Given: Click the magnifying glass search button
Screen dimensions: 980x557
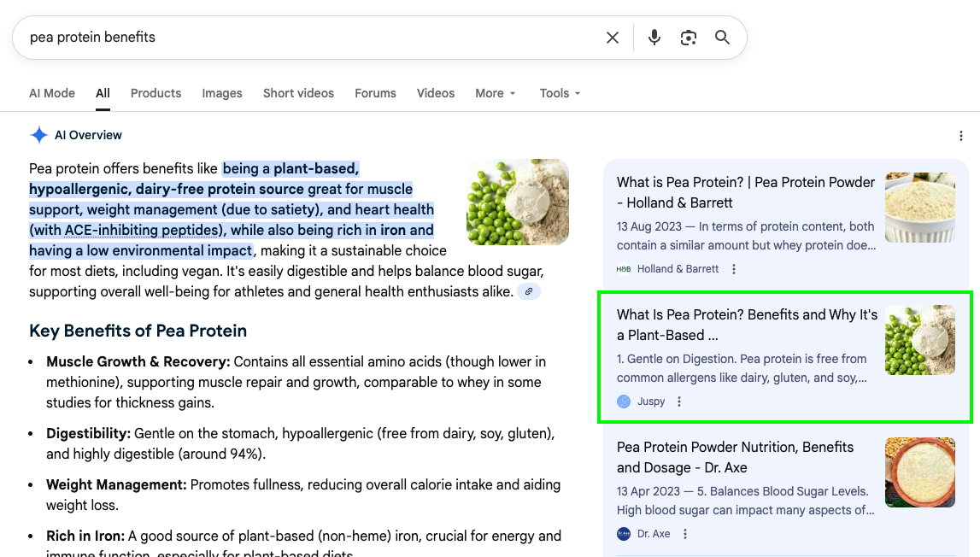Looking at the screenshot, I should tap(723, 38).
